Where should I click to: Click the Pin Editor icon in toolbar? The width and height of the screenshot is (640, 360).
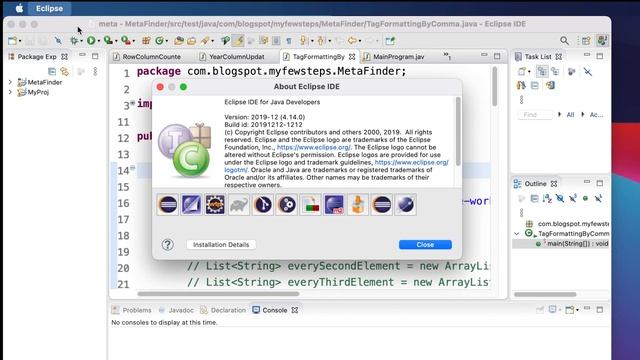click(x=390, y=41)
